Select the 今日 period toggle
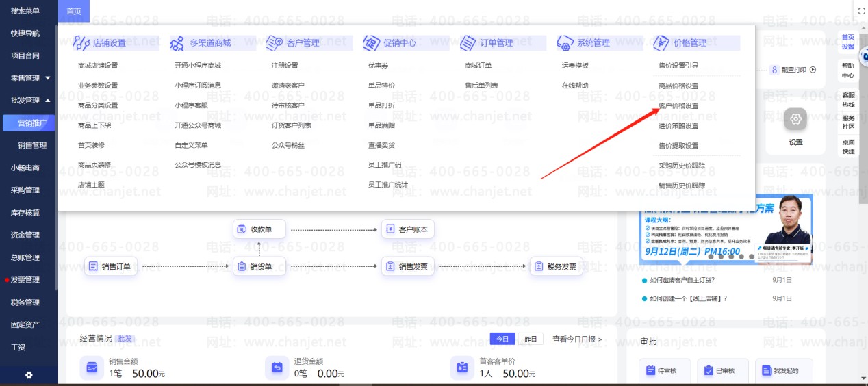This screenshot has width=868, height=386. point(502,339)
